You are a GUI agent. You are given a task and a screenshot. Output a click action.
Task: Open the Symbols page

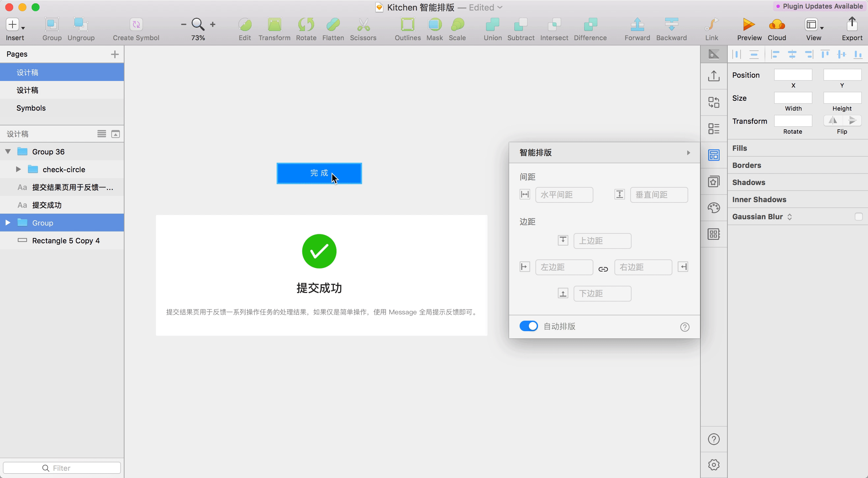(x=62, y=108)
